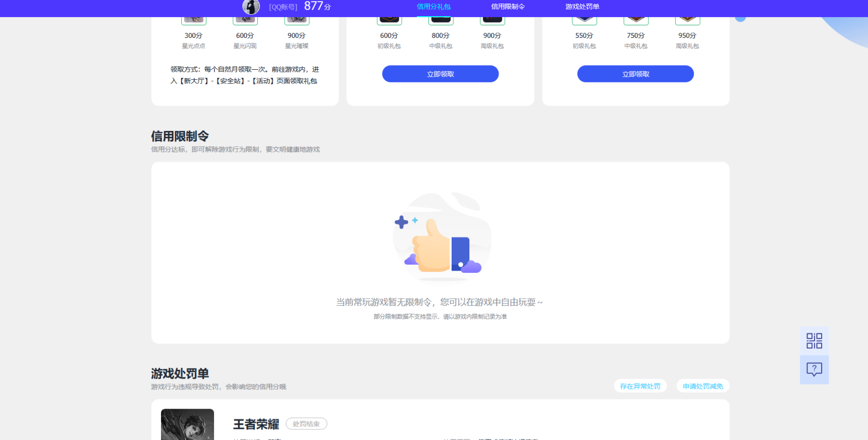
Task: Click the 申请处罚减免 link
Action: (x=702, y=386)
